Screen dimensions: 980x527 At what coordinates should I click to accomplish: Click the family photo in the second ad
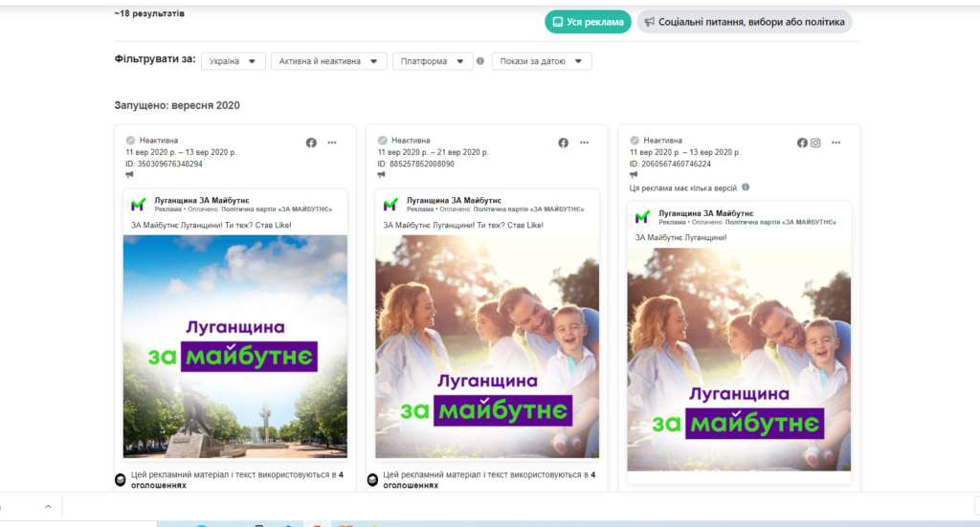click(x=487, y=346)
